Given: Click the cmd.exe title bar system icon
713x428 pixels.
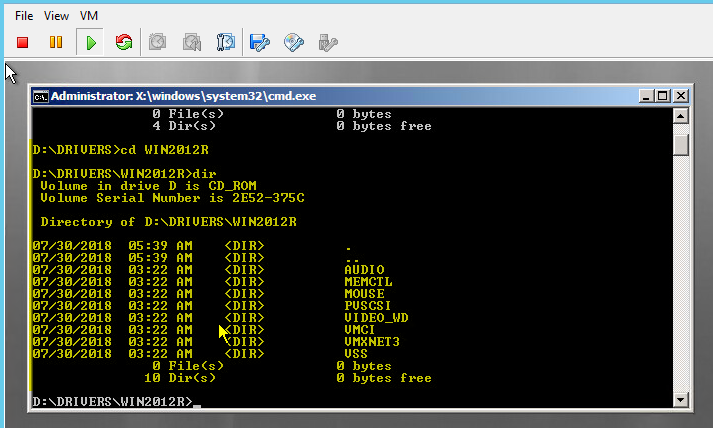Looking at the screenshot, I should point(40,96).
